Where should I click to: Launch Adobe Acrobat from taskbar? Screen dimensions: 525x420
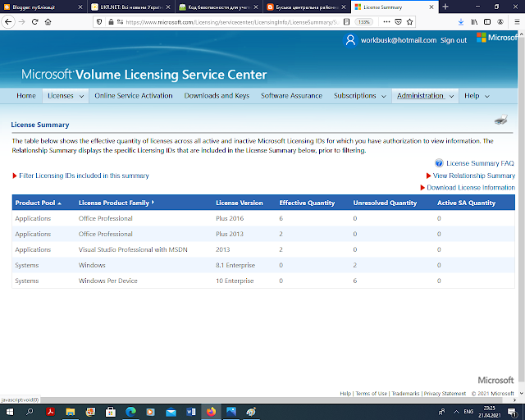pyautogui.click(x=50, y=412)
